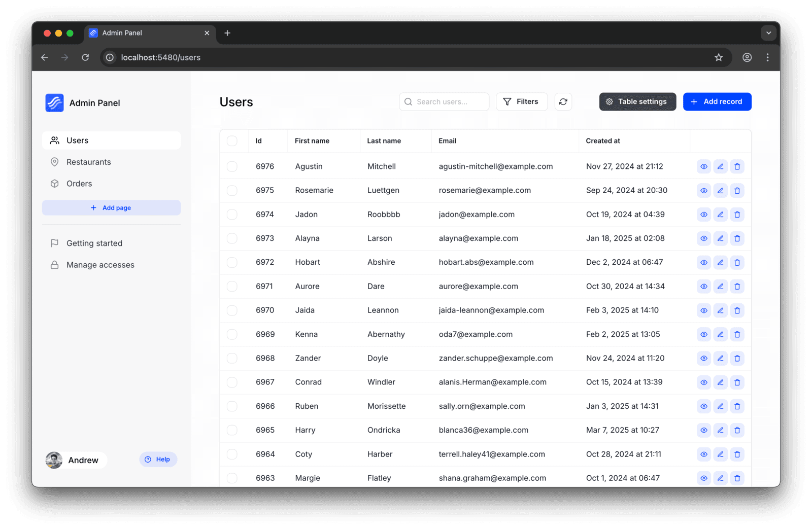Viewport: 812px width, 529px height.
Task: Open the Users page in sidebar
Action: (111, 140)
